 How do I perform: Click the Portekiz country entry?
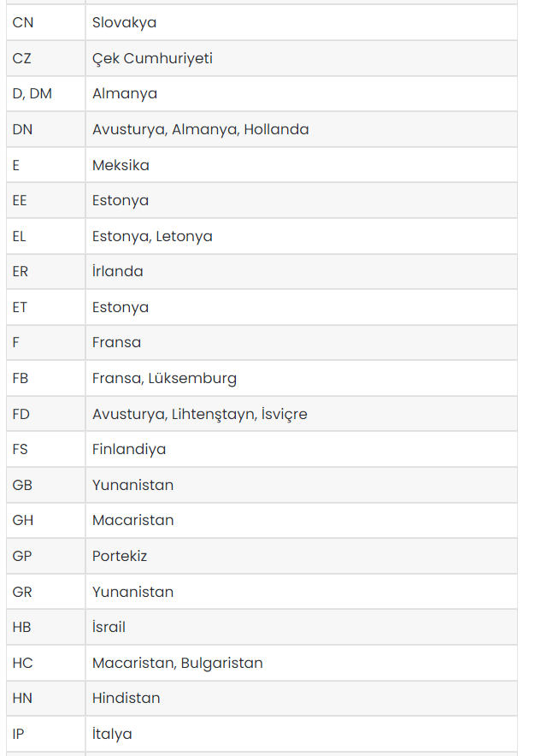(x=120, y=556)
